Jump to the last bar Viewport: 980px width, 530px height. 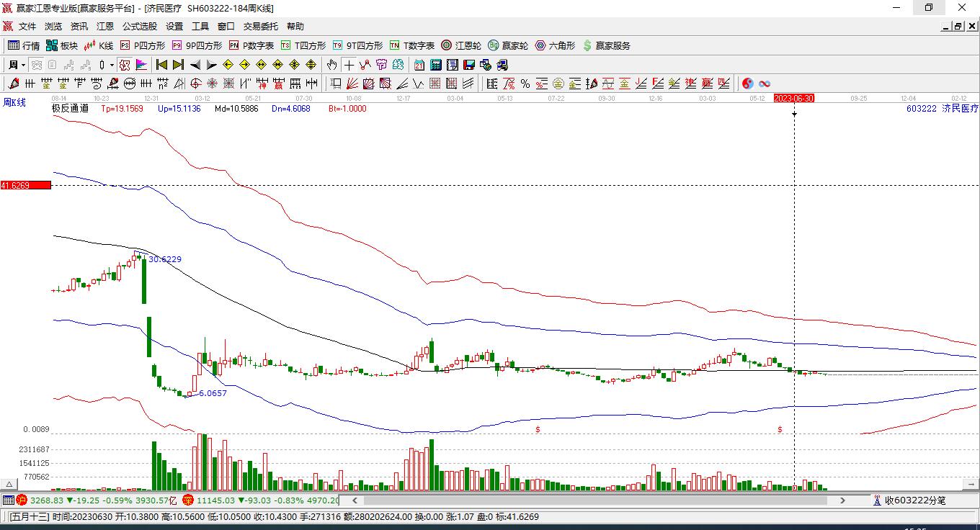(178, 65)
